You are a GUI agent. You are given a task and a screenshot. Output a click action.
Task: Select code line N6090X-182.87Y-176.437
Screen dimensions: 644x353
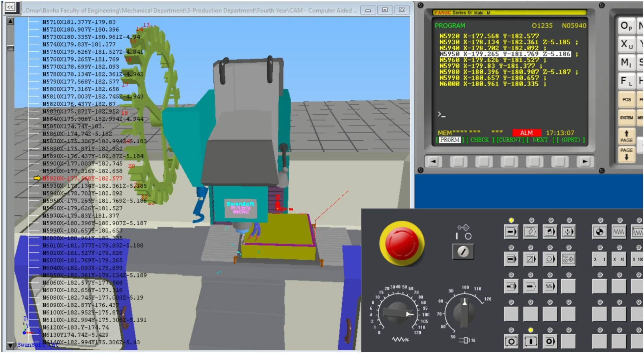[x=80, y=305]
